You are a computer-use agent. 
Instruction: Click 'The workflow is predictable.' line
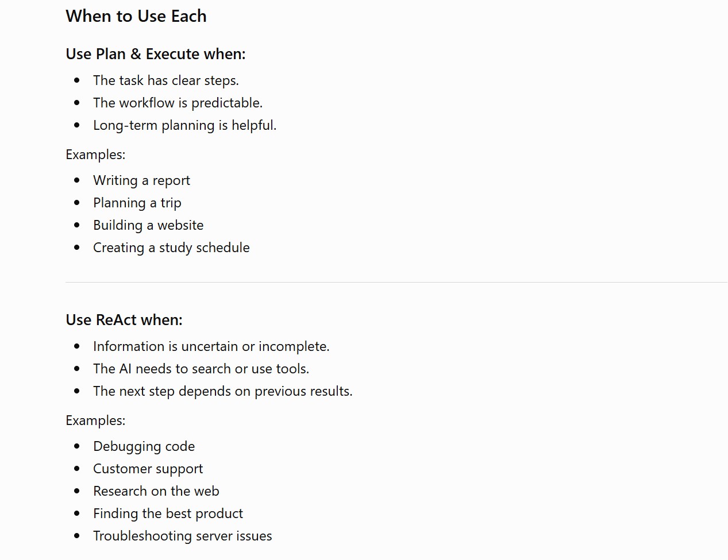(x=178, y=103)
